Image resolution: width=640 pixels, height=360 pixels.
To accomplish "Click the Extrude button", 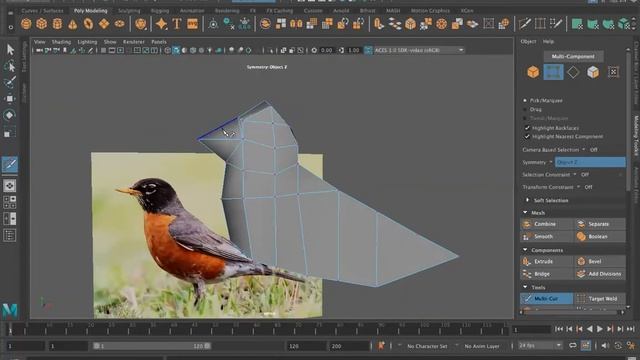I will [546, 261].
